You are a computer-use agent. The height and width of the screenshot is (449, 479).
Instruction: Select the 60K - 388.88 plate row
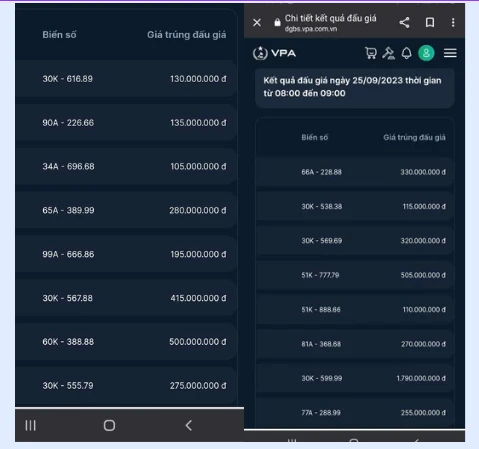point(127,342)
